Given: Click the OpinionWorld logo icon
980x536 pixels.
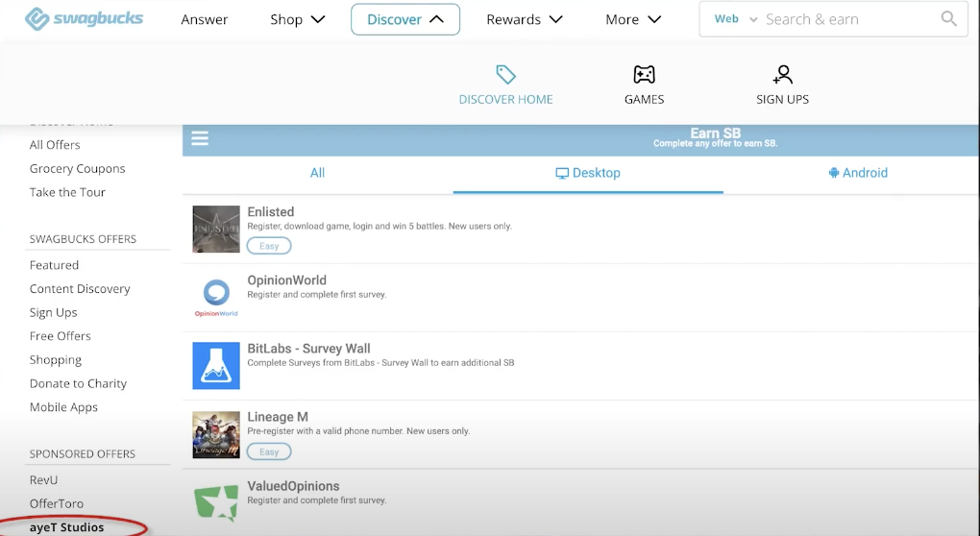Looking at the screenshot, I should [x=216, y=298].
